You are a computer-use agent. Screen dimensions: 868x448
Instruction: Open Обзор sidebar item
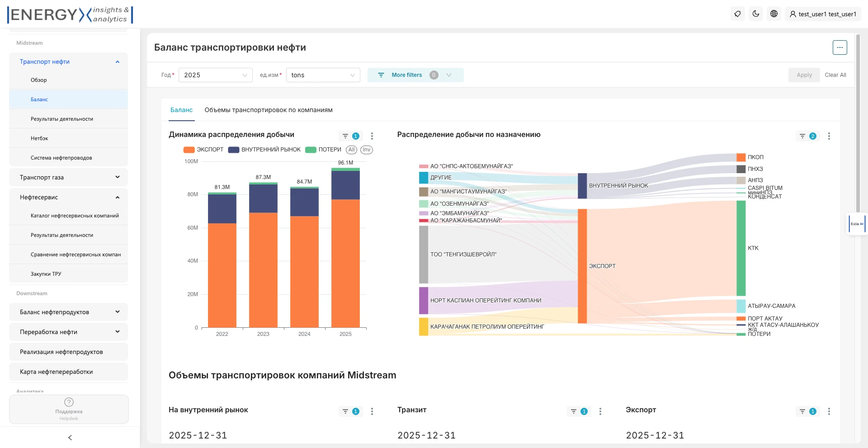click(x=69, y=80)
